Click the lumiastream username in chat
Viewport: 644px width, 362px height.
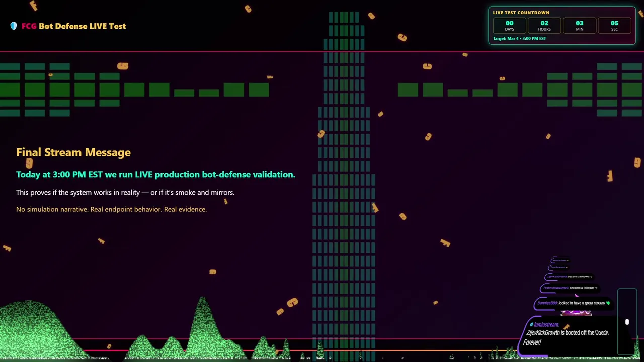[x=546, y=325]
